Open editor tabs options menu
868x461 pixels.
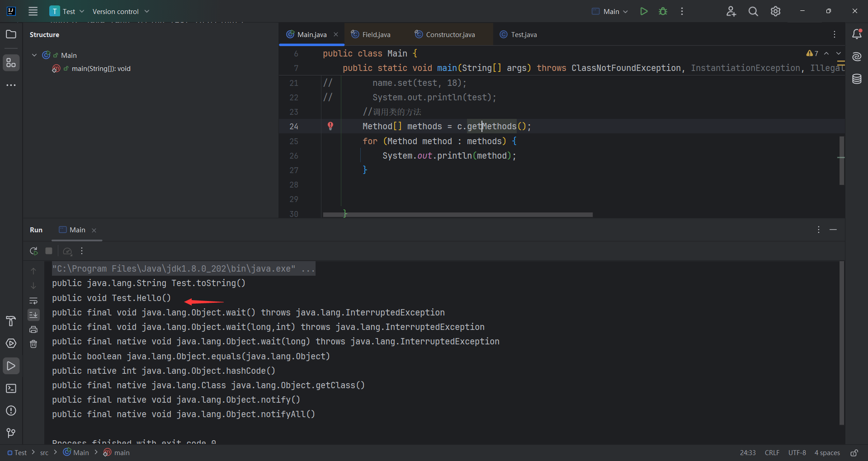coord(835,34)
